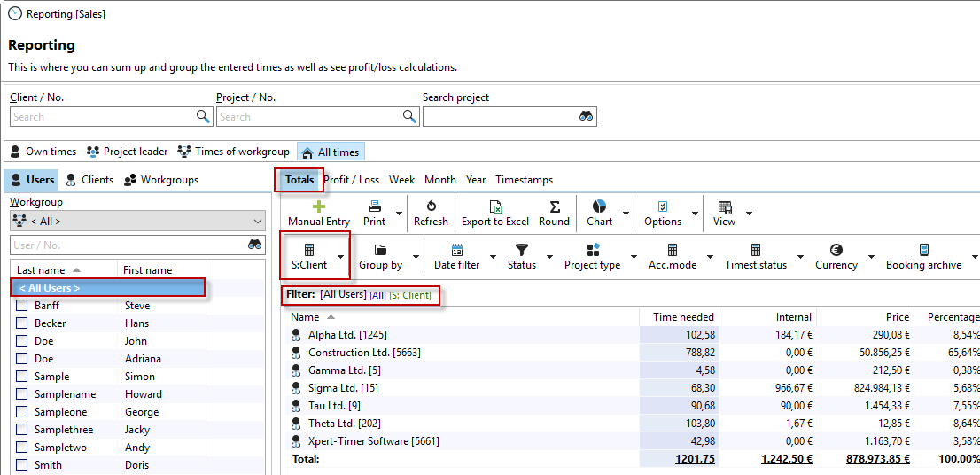
Task: Open the Workgroup combo box
Action: 137,222
